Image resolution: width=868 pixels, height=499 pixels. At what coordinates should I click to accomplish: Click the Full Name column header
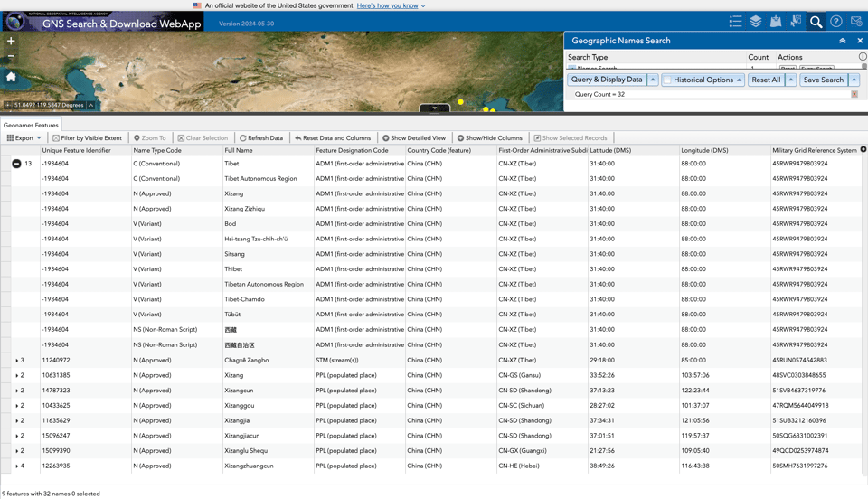click(239, 150)
